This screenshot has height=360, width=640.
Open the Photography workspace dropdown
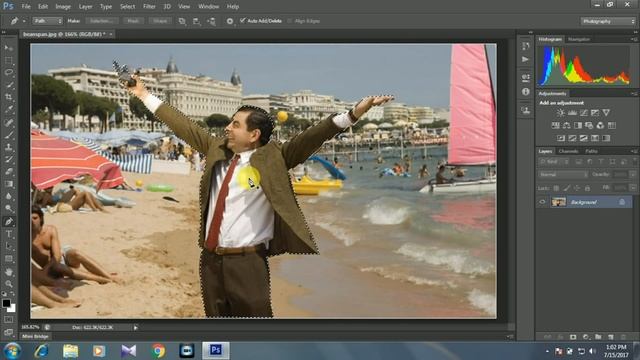[608, 21]
